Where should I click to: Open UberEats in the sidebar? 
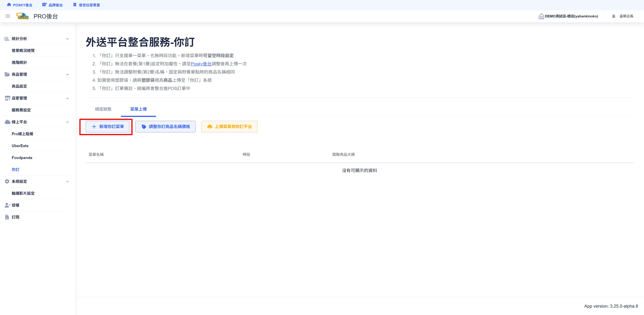pos(20,146)
